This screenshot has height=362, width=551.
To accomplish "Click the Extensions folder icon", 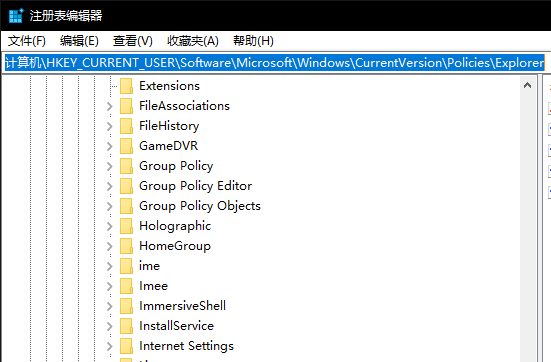I will click(x=127, y=86).
